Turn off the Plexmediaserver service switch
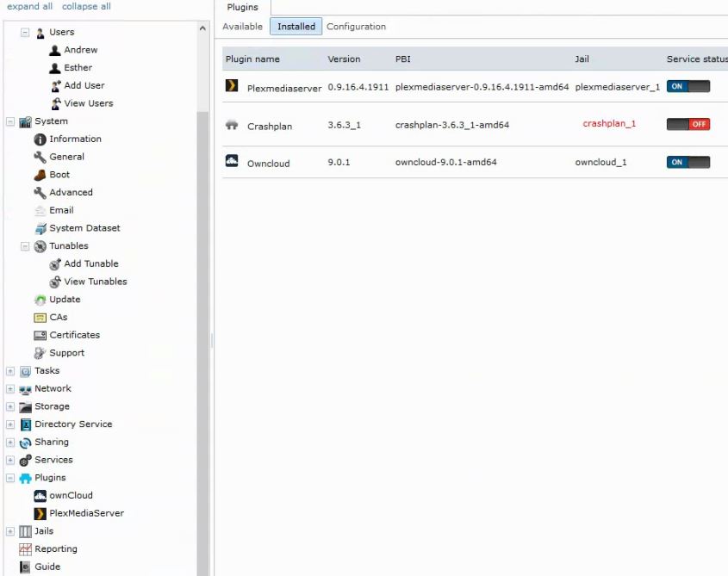This screenshot has width=728, height=576. 688,86
